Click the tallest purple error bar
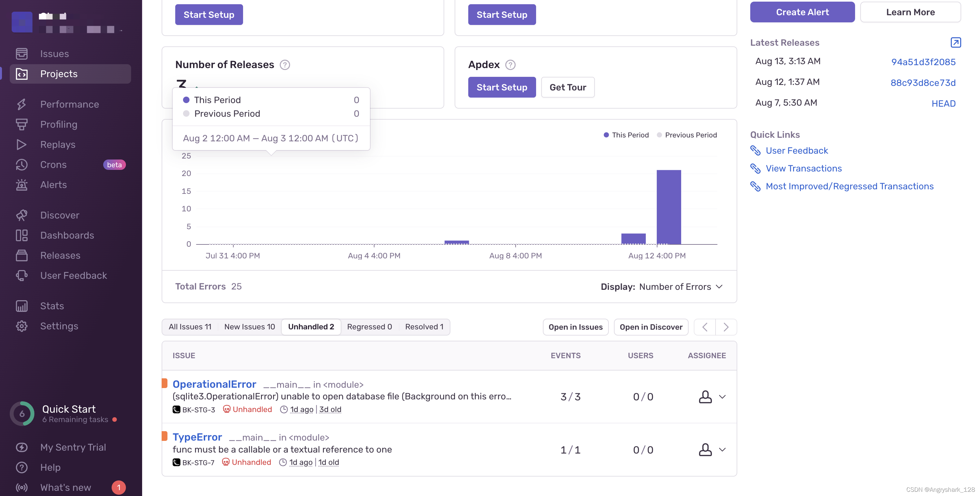Viewport: 980px width, 496px height. 668,207
